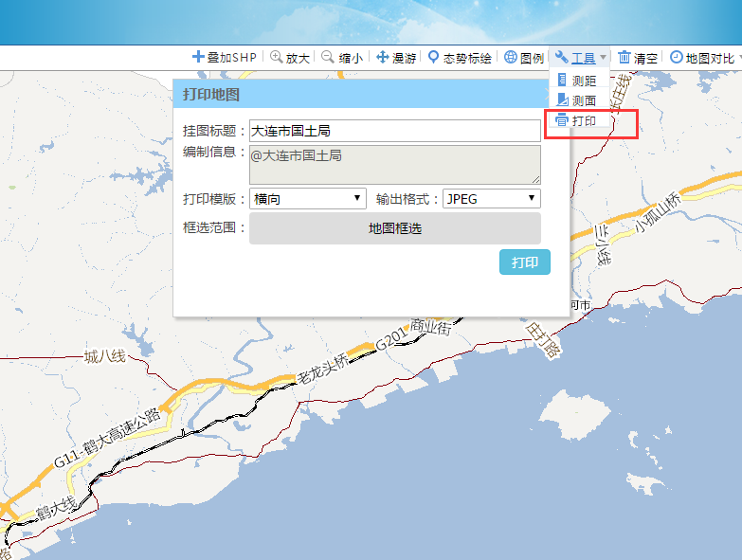Click the 地图框选 button
This screenshot has width=742, height=560.
tap(395, 228)
